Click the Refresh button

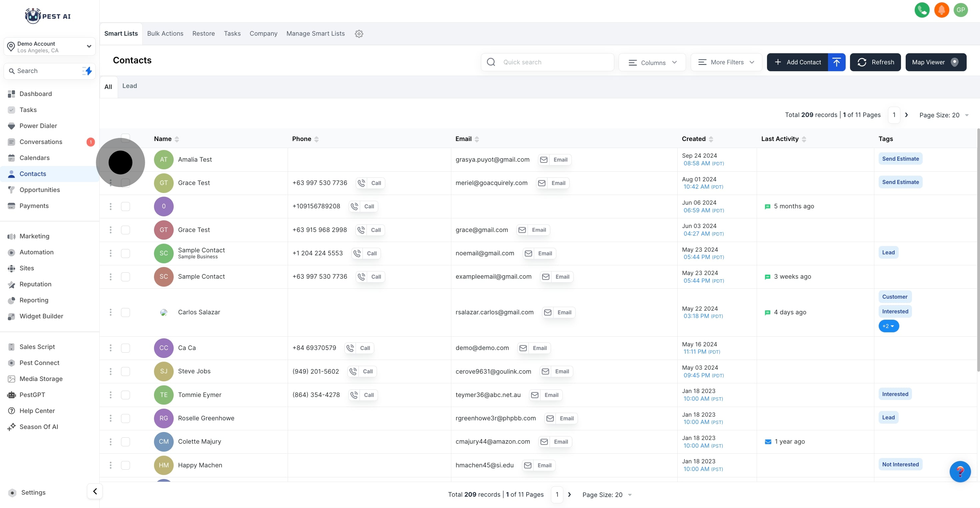[875, 62]
